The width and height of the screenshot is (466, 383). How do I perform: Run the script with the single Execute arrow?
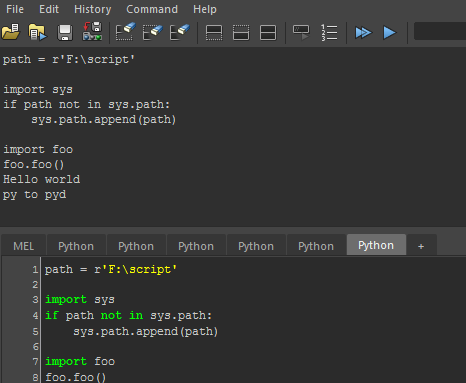tap(389, 33)
